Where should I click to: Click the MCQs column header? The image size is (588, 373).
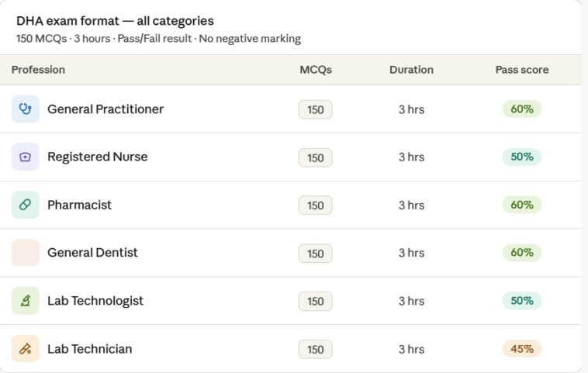[x=316, y=70]
